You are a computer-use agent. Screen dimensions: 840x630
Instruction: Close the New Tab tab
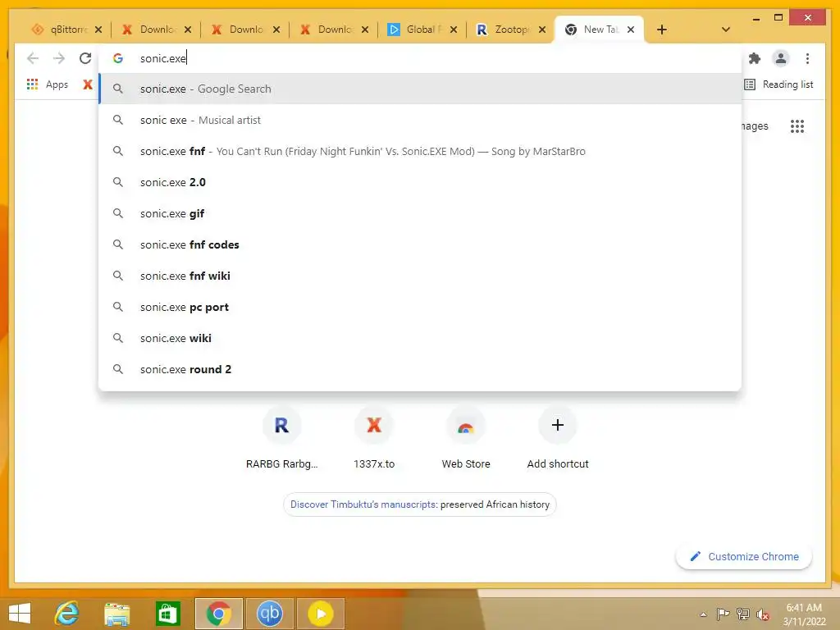click(631, 30)
